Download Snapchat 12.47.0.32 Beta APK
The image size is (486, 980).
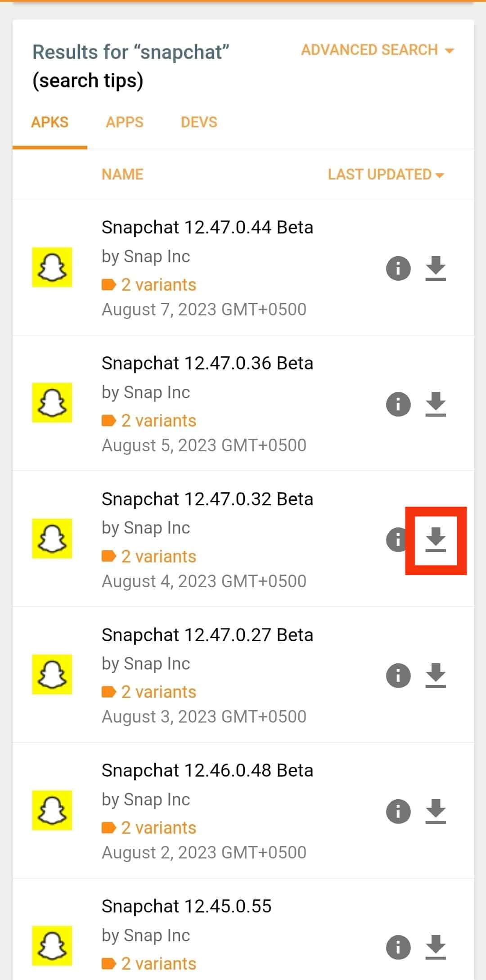click(x=435, y=539)
